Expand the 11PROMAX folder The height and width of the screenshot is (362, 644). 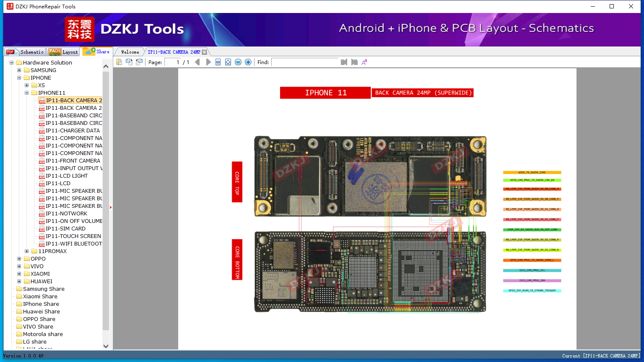coord(27,251)
